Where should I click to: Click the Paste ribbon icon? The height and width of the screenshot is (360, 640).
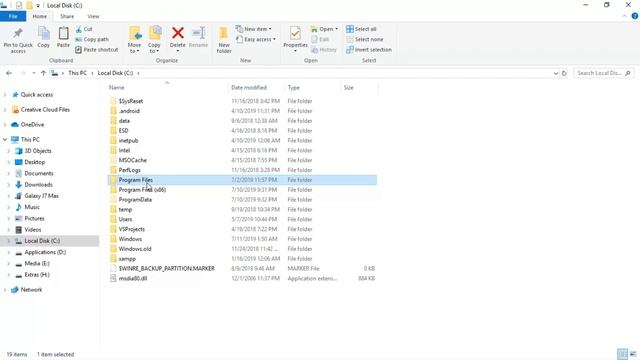(63, 33)
